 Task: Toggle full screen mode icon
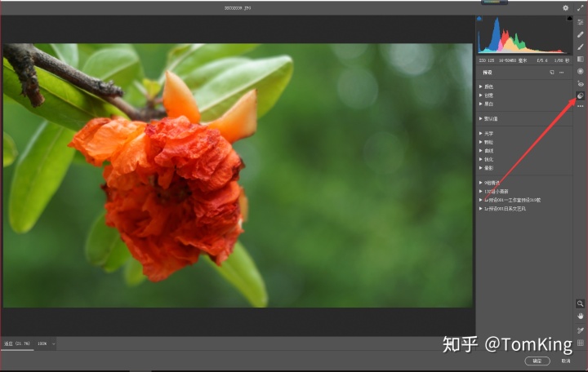tap(581, 8)
